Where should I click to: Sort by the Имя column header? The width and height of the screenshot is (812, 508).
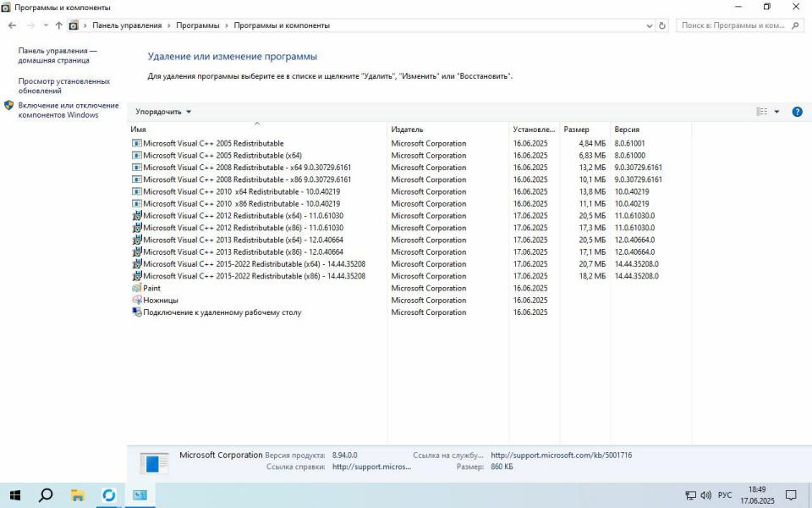[257, 129]
